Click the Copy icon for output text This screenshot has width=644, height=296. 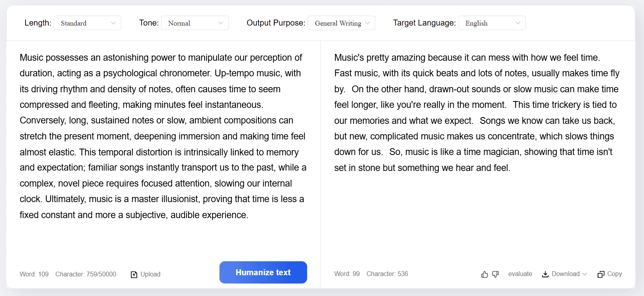[x=601, y=274]
